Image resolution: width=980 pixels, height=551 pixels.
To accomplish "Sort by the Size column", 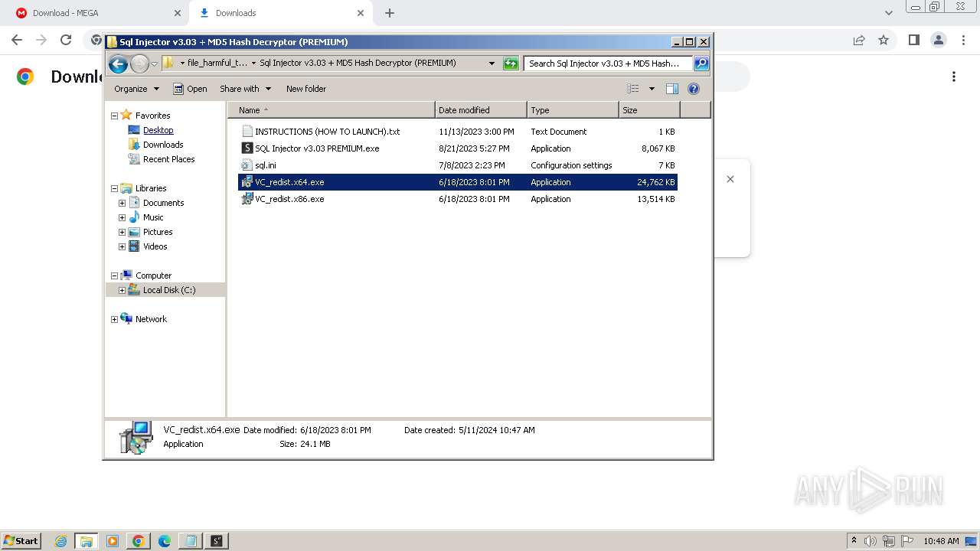I will click(x=649, y=110).
